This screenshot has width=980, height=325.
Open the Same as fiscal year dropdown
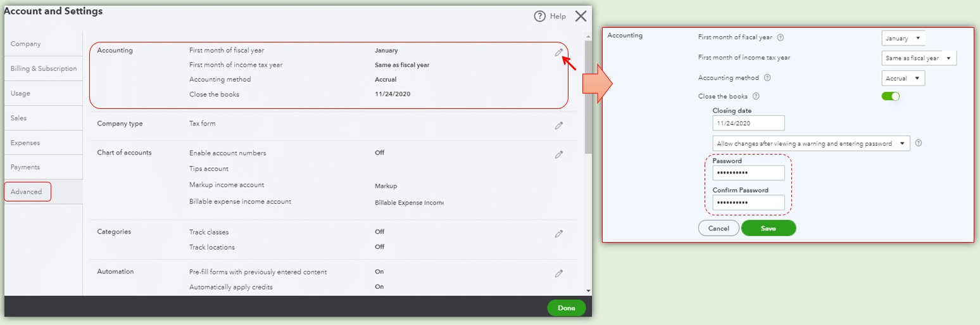(919, 58)
